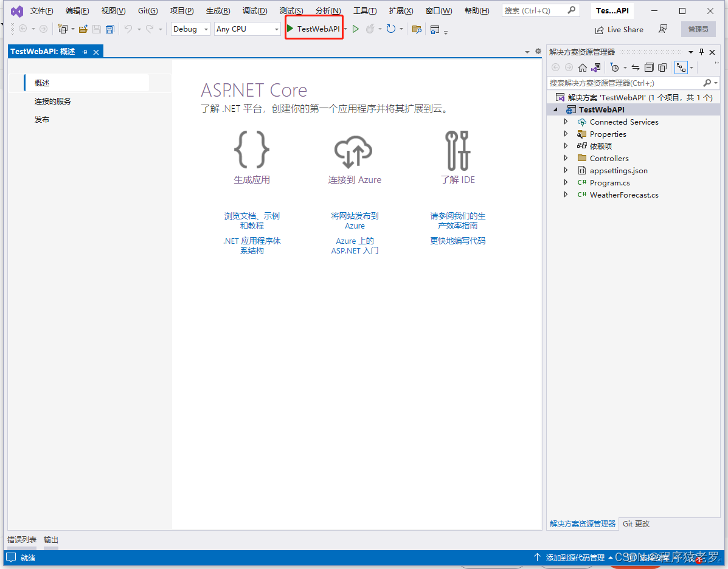Open the dropdown arrow next to TestWebAPI run button
728x569 pixels.
[346, 29]
